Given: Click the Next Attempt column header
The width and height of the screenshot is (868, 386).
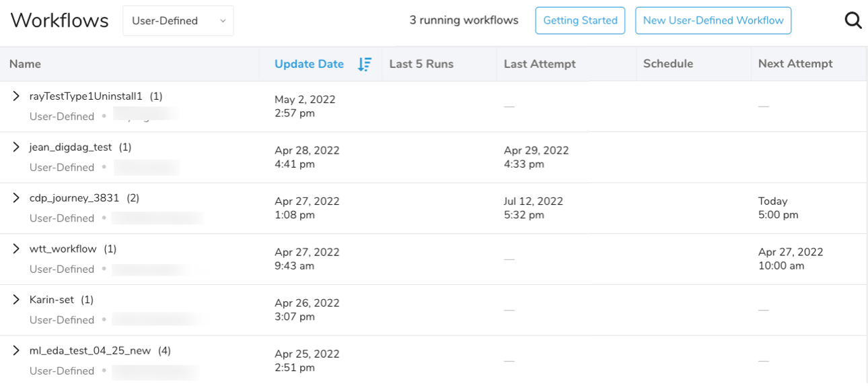Looking at the screenshot, I should pos(795,64).
